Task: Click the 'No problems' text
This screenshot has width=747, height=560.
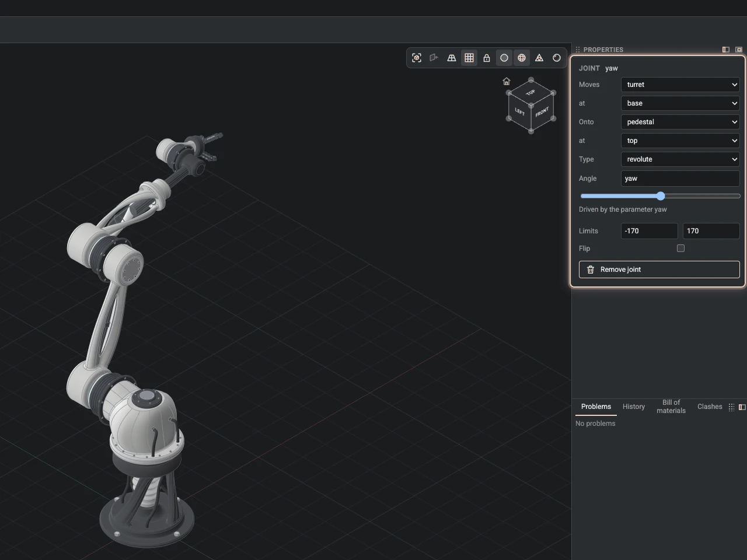Action: (595, 423)
